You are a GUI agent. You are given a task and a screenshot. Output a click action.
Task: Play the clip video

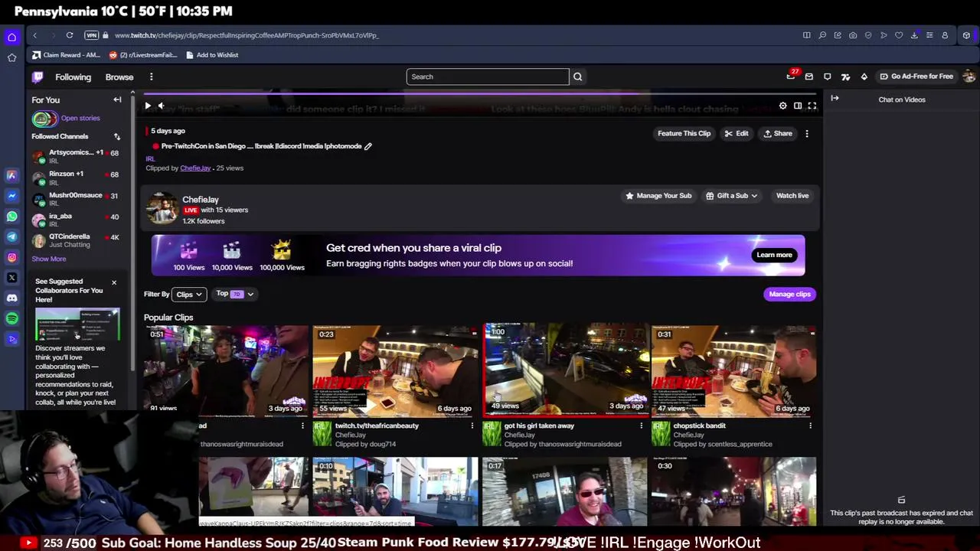(x=148, y=106)
